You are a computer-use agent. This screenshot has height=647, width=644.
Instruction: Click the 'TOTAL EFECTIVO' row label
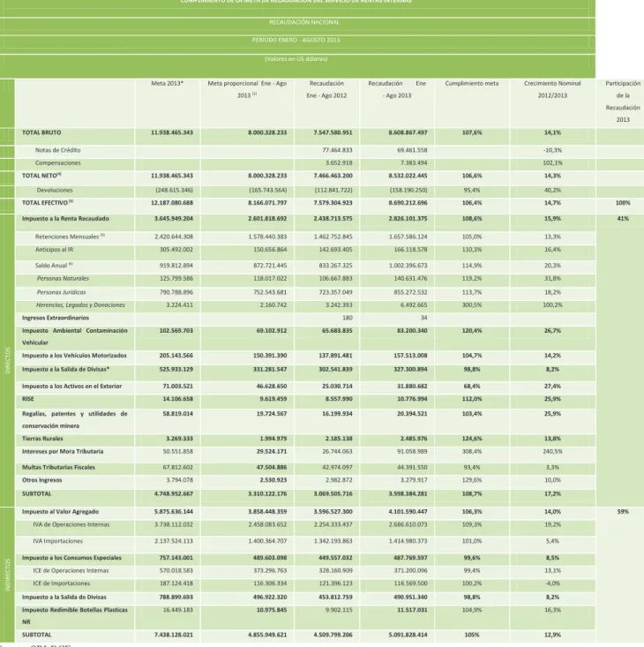47,203
